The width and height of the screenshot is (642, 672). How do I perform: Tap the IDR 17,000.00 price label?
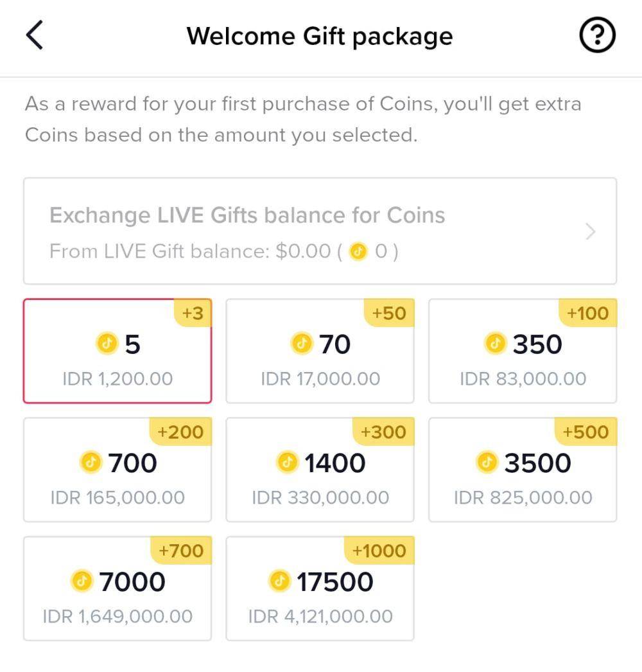pos(320,379)
